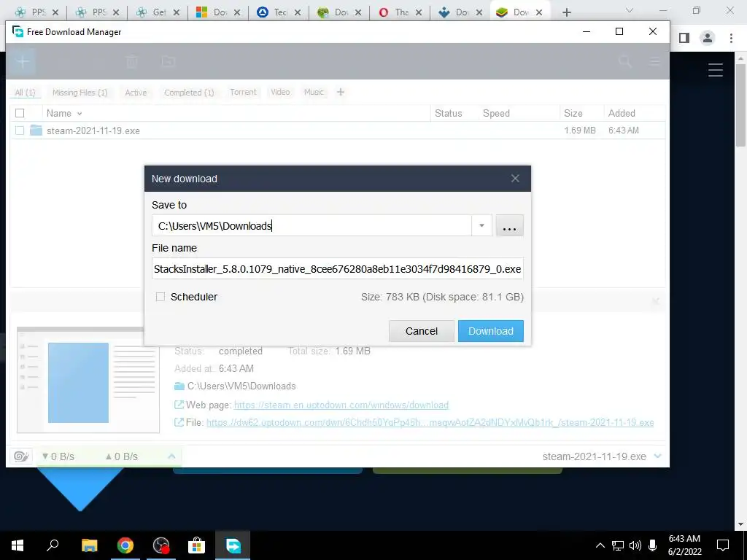Click the Size column header

[573, 113]
